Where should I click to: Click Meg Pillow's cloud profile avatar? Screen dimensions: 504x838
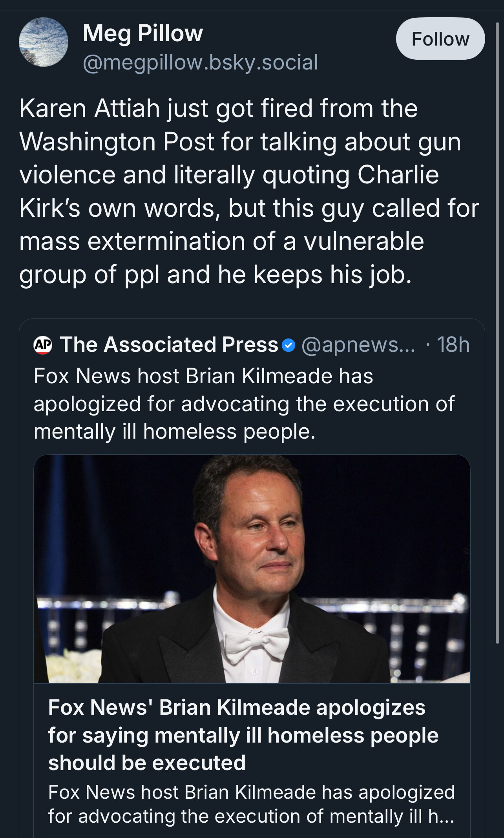pyautogui.click(x=44, y=42)
